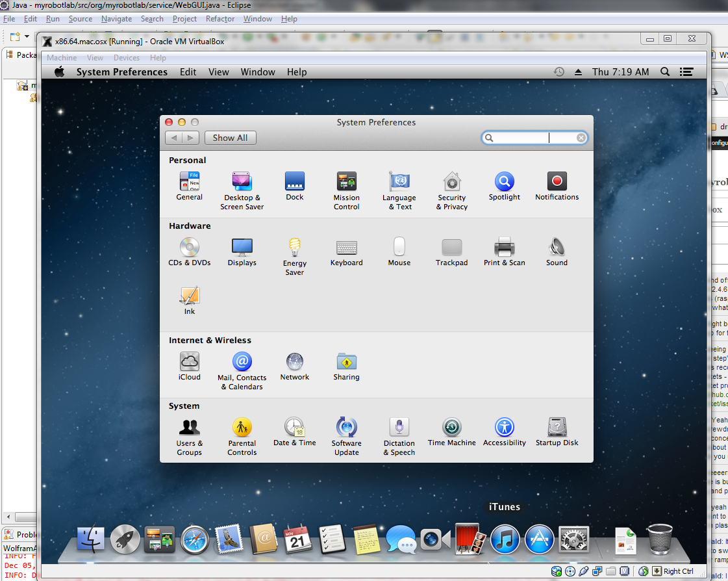Open Notifications preferences
Image resolution: width=728 pixels, height=581 pixels.
pos(557,186)
